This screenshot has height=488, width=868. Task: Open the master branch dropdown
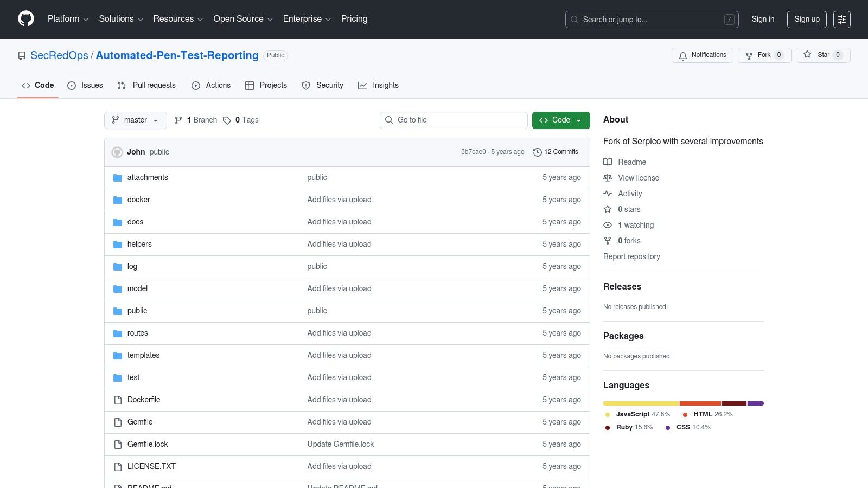pyautogui.click(x=136, y=120)
